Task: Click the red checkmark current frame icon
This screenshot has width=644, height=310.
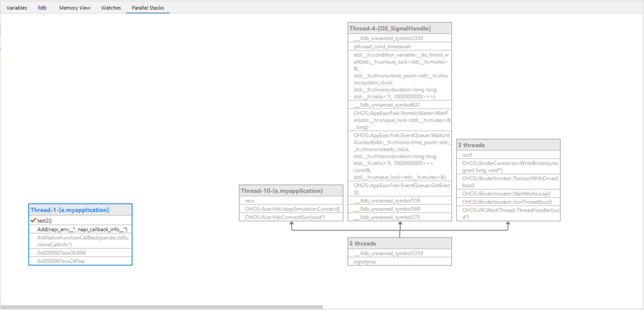Action: coord(33,220)
